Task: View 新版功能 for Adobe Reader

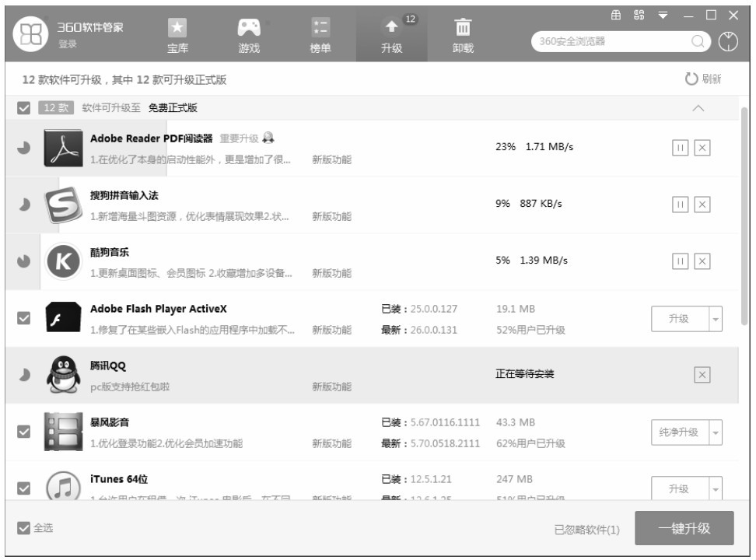Action: 331,159
